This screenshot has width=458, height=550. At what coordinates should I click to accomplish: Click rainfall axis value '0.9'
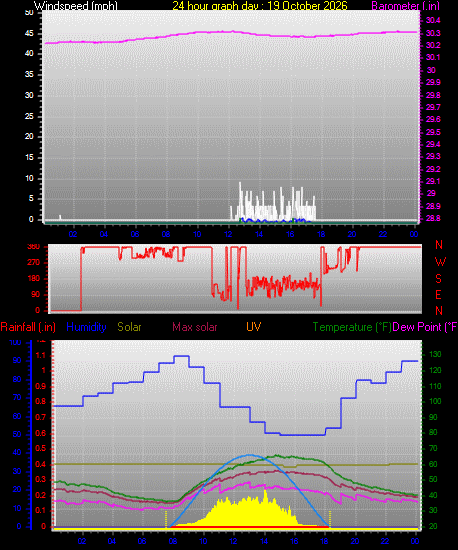(x=41, y=386)
